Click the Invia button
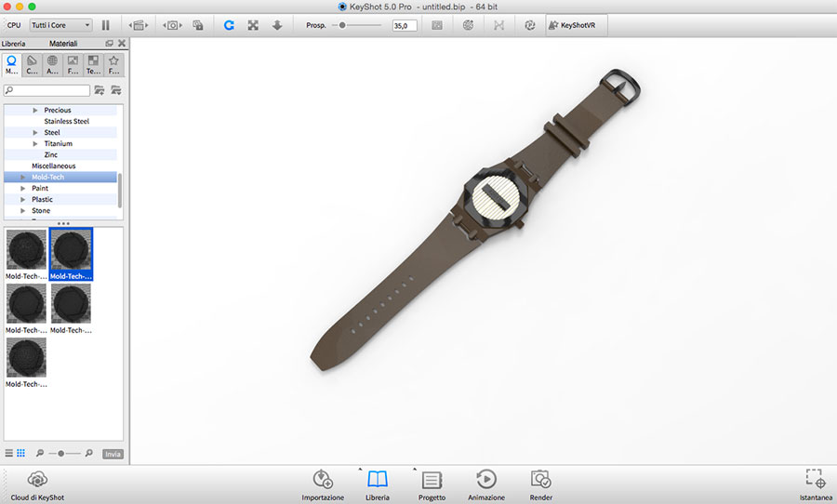The height and width of the screenshot is (504, 837). (113, 454)
